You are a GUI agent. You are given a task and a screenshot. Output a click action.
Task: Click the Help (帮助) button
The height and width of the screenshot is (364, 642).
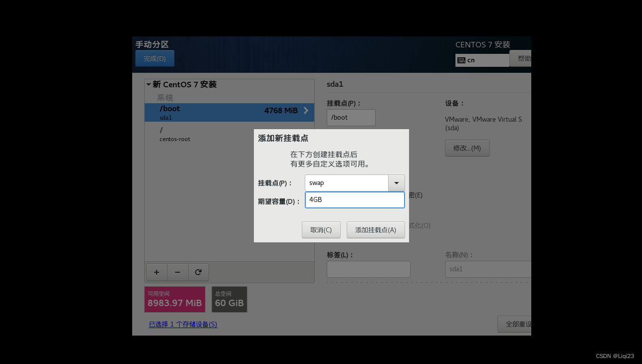point(520,58)
